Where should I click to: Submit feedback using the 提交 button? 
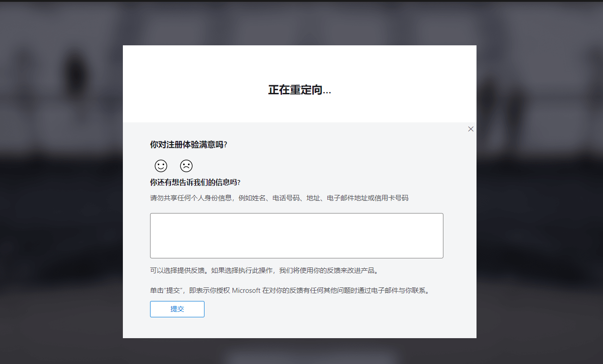[x=177, y=309]
